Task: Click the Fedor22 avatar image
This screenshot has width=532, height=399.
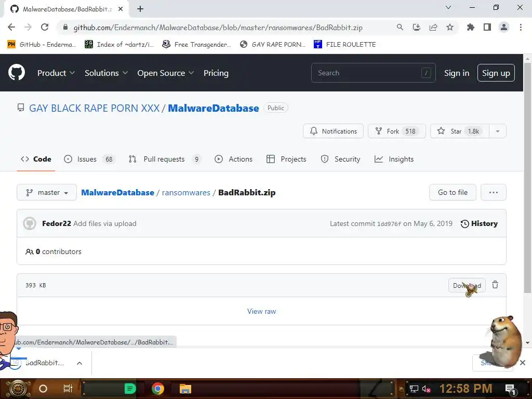Action: pos(30,223)
